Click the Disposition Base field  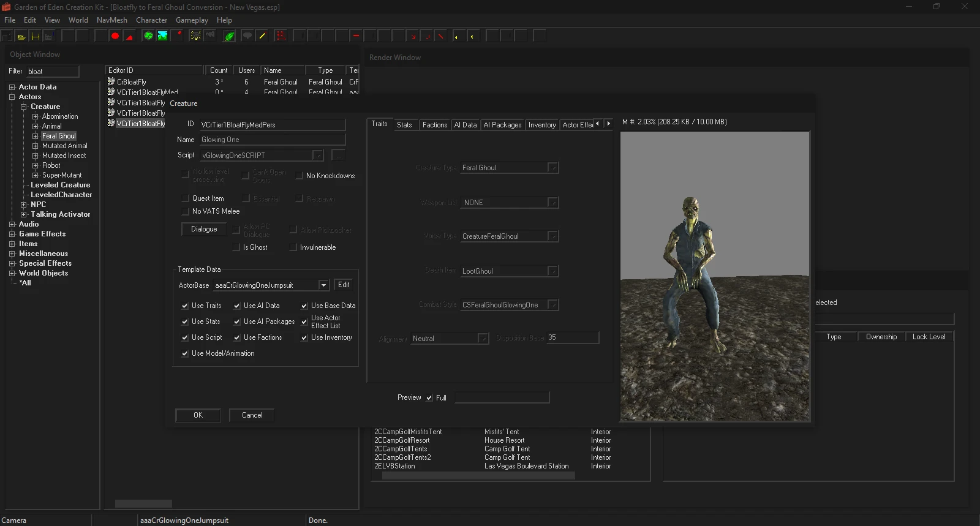tap(572, 337)
